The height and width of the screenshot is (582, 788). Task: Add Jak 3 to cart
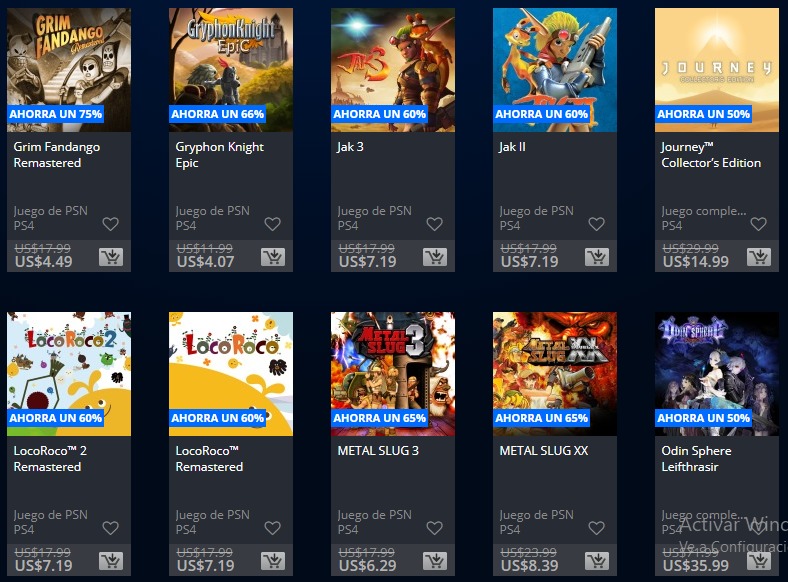pyautogui.click(x=435, y=257)
